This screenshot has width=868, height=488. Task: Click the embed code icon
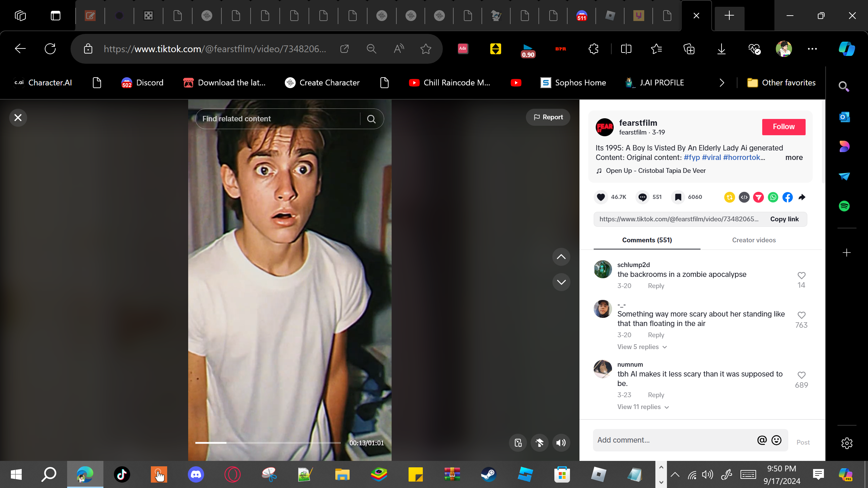point(744,197)
